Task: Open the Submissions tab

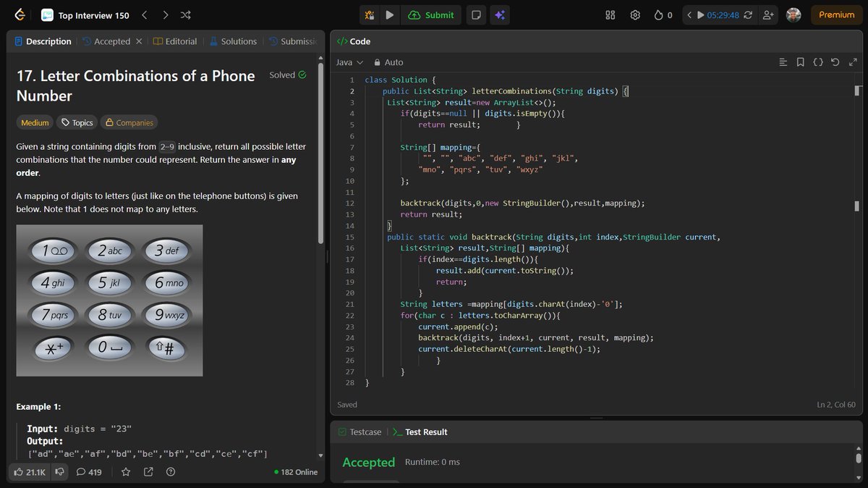Action: tap(293, 41)
